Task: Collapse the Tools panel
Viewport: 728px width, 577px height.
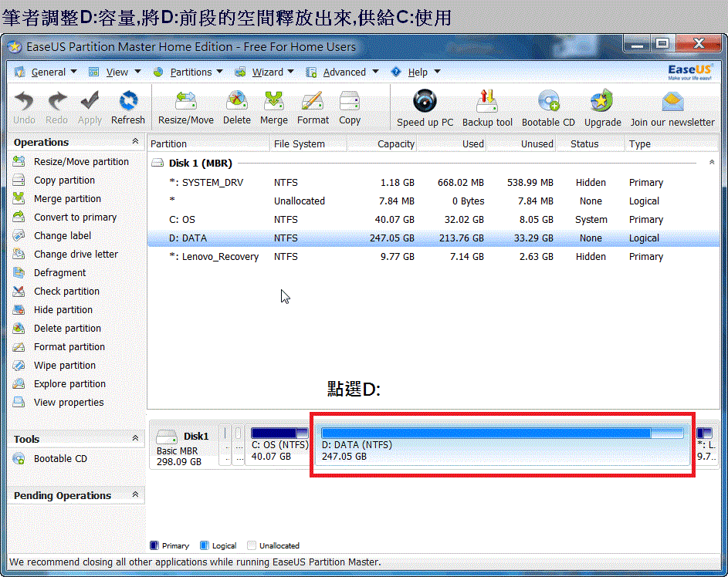Action: (135, 438)
